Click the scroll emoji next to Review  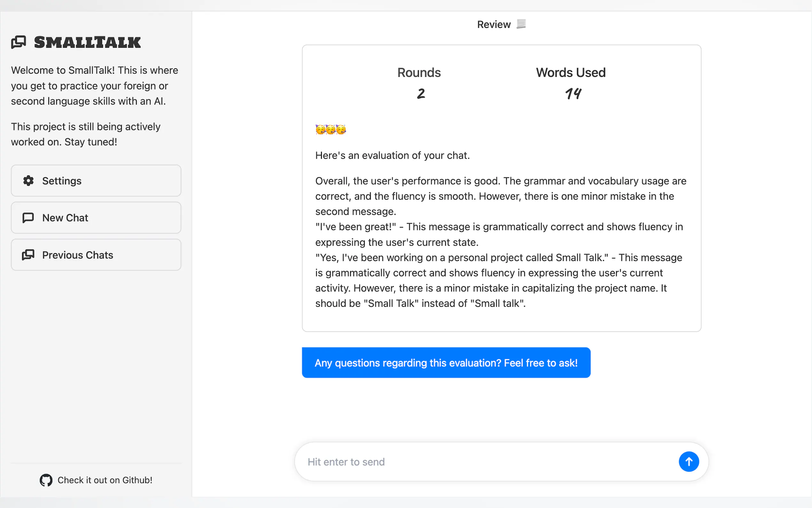coord(521,24)
